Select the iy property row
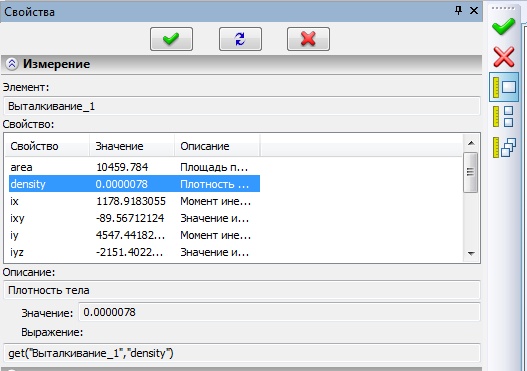Screen dimensions: 527x371 [134, 235]
